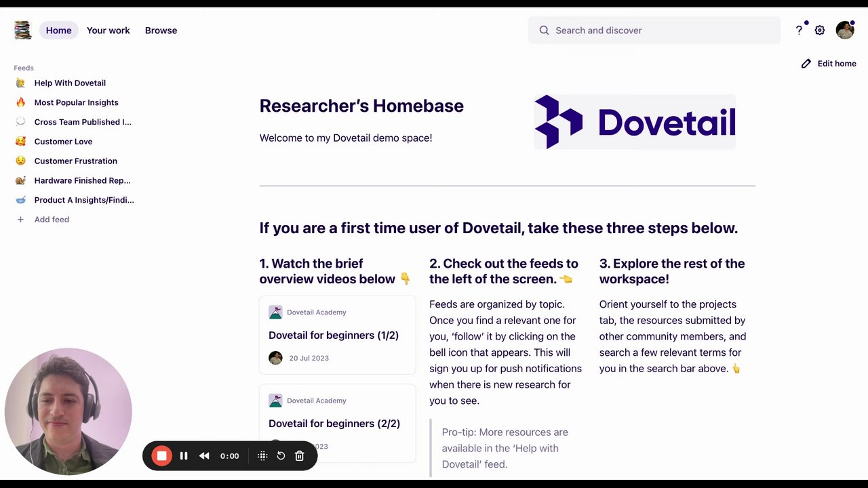
Task: Click the webcam presenter bubble
Action: pyautogui.click(x=68, y=411)
